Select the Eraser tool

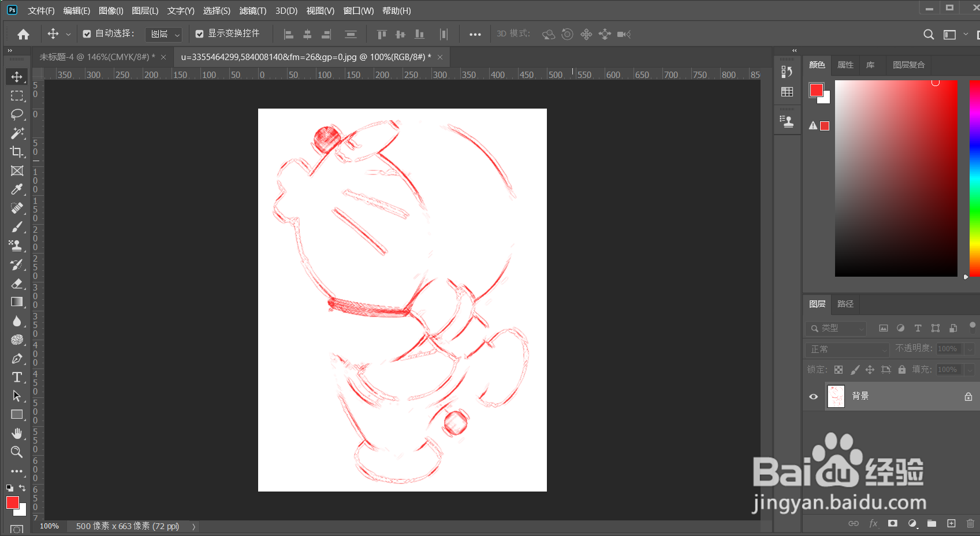(17, 283)
